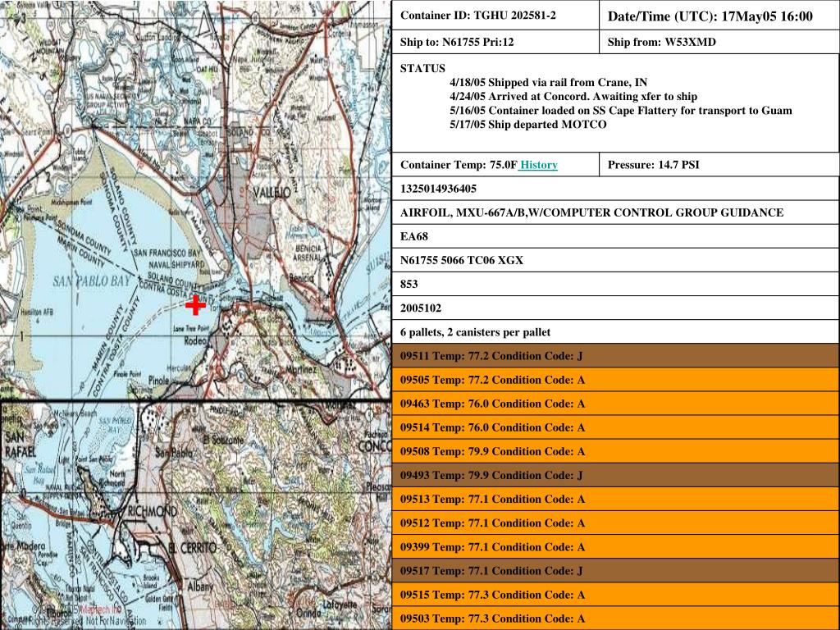Image resolution: width=840 pixels, height=630 pixels.
Task: Select canister 09505 row
Action: pos(615,380)
